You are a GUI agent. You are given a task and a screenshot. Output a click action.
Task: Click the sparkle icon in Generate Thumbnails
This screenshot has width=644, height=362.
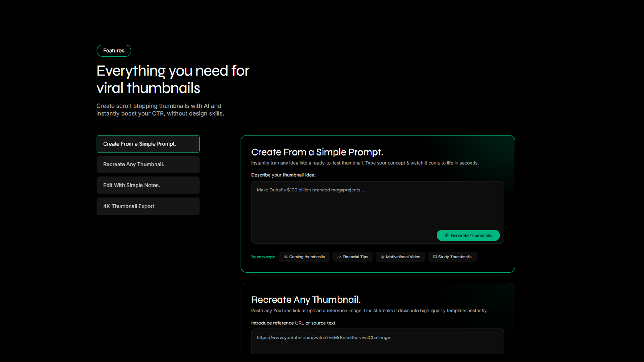447,235
